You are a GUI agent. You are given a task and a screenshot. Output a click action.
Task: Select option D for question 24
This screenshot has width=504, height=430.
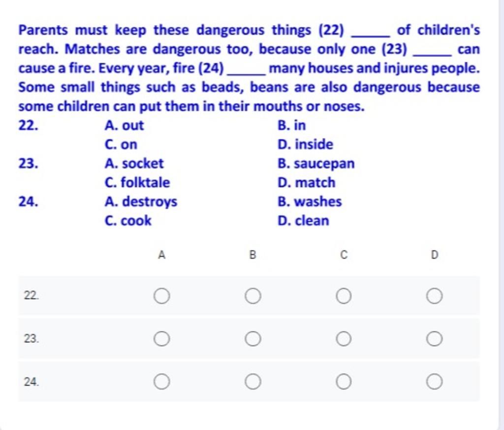pyautogui.click(x=435, y=382)
